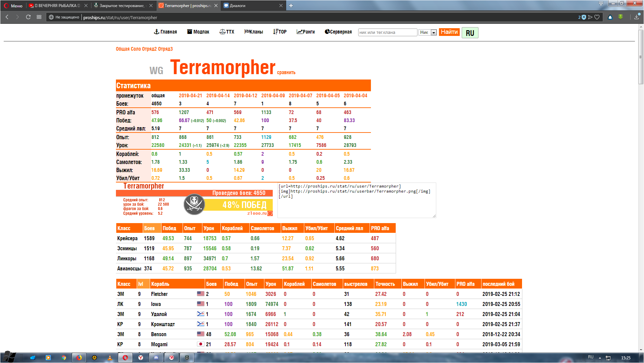Image resolution: width=644 pixels, height=363 pixels.
Task: Open the blue triangle extension icon
Action: point(610,17)
